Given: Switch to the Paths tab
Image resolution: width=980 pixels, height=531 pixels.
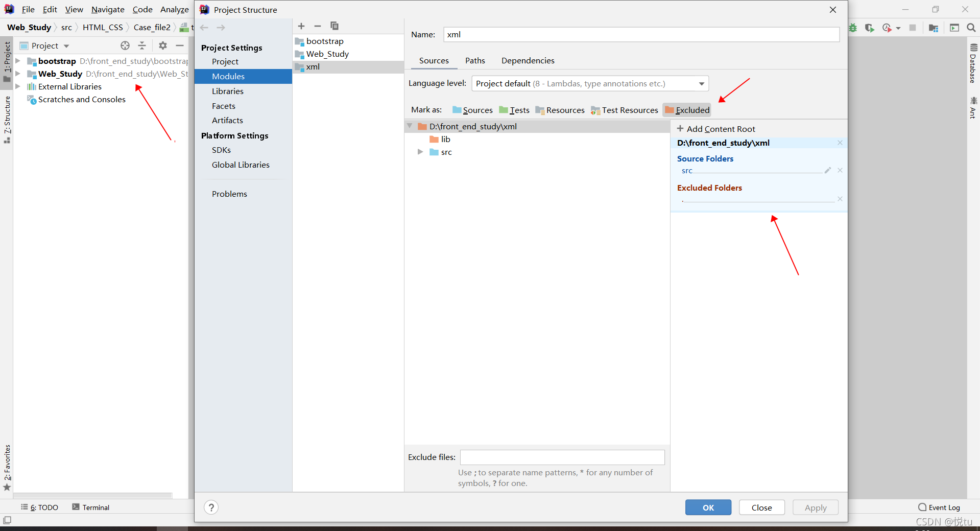Looking at the screenshot, I should [x=475, y=60].
